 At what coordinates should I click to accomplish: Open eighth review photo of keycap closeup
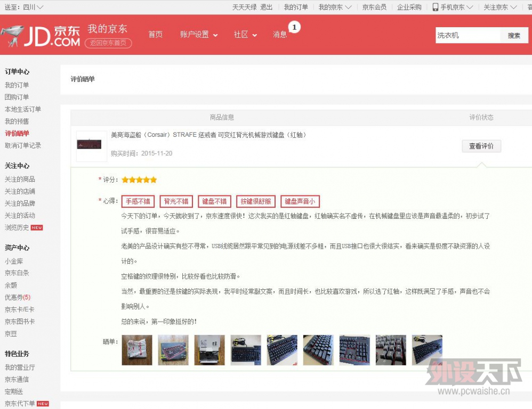[x=391, y=350]
